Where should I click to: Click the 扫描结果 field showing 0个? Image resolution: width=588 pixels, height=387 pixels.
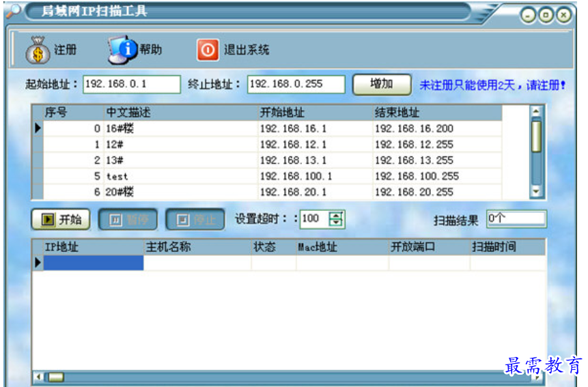pyautogui.click(x=516, y=219)
